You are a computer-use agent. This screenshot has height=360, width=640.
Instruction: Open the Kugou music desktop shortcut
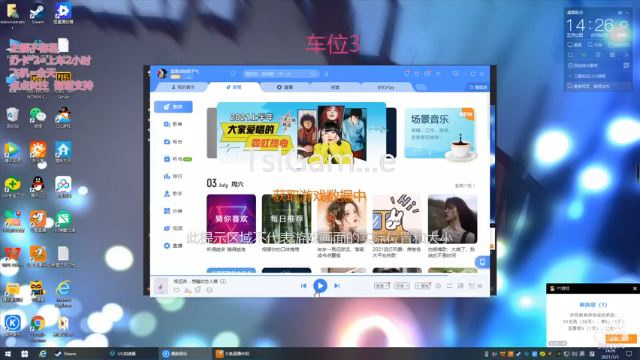tap(13, 325)
